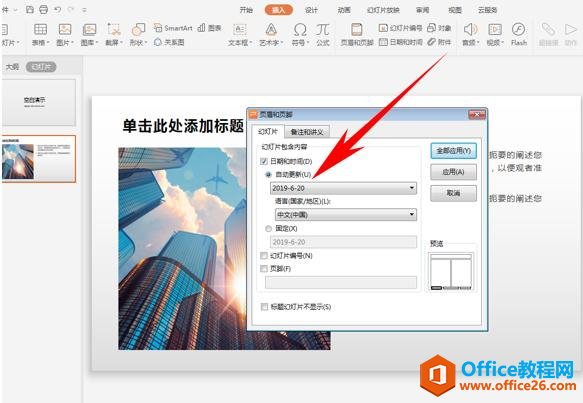Enable the 幻灯片编号(N) checkbox
The width and height of the screenshot is (583, 403).
click(264, 255)
